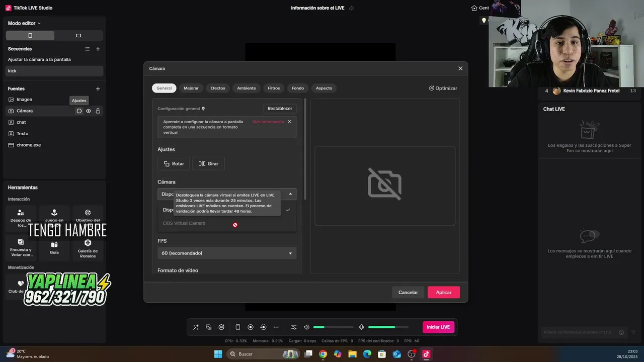Open File Explorer from the taskbar
The height and width of the screenshot is (362, 644).
coord(352,354)
